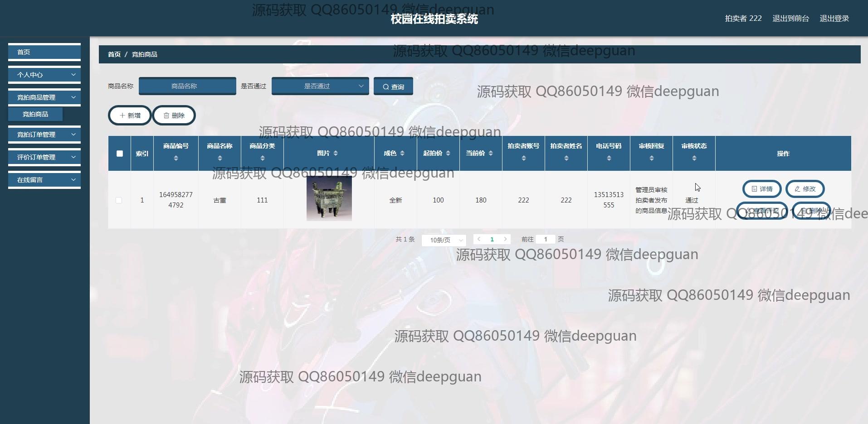Go to next page arrow in pagination

(505, 239)
